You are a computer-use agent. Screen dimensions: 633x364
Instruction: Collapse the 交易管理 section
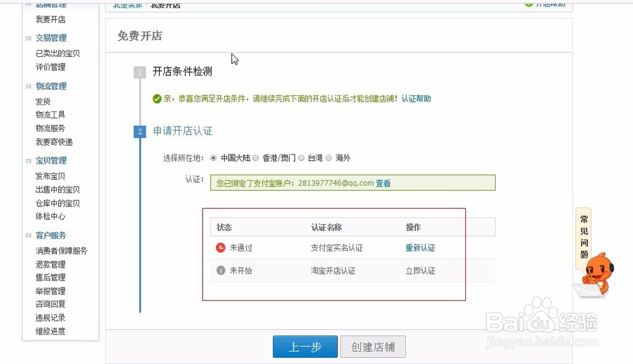(x=28, y=39)
